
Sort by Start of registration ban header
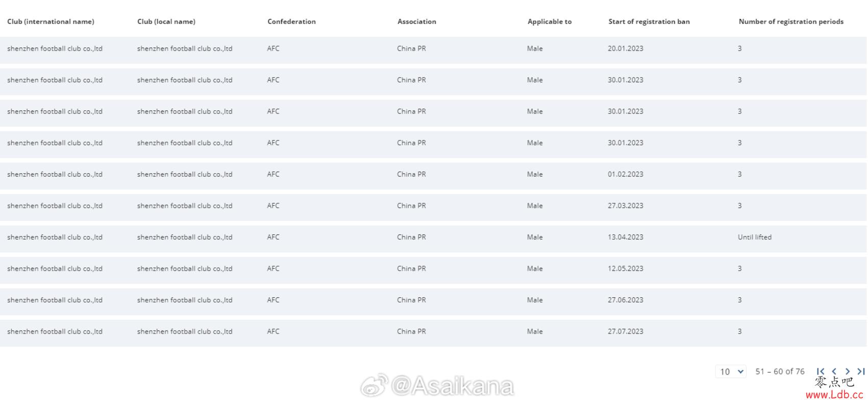649,21
